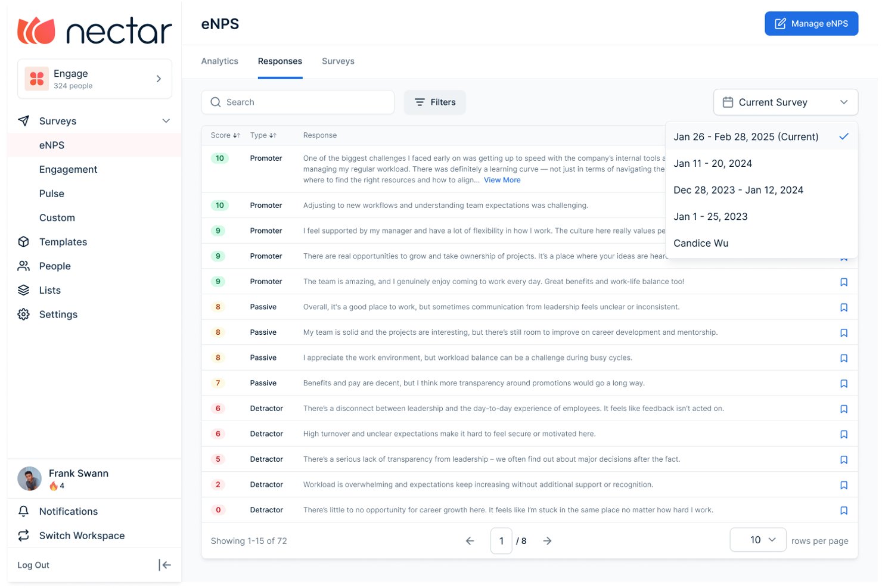Open Notifications bell icon
This screenshot has width=882, height=588.
point(24,511)
